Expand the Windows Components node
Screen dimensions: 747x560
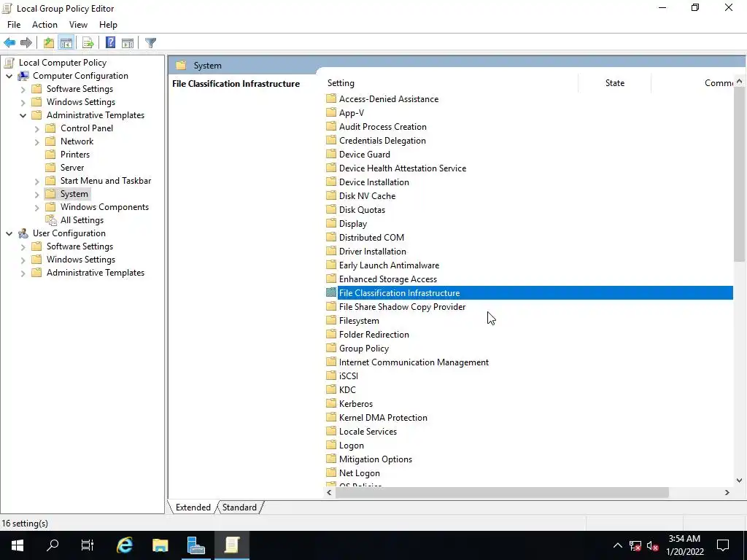click(x=36, y=207)
